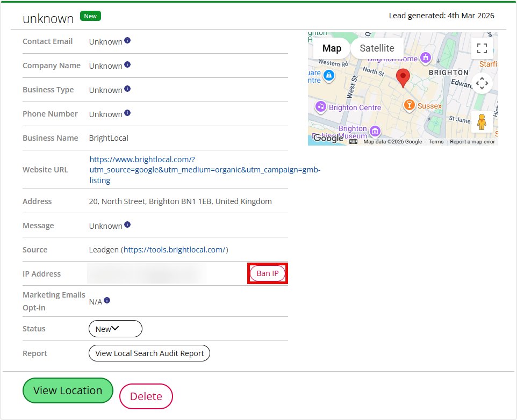Image resolution: width=517 pixels, height=420 pixels.
Task: Switch the map to Map view
Action: click(332, 48)
